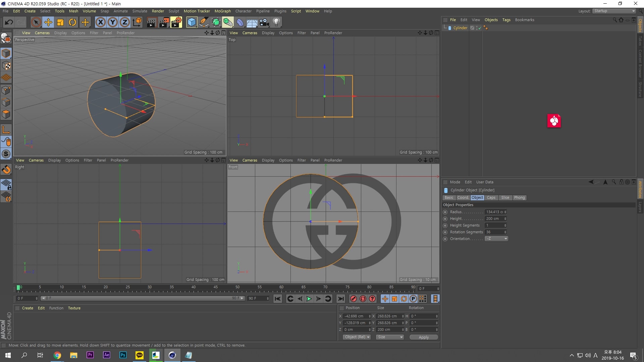This screenshot has height=362, width=644.
Task: Toggle Z axis lock
Action: click(x=125, y=22)
